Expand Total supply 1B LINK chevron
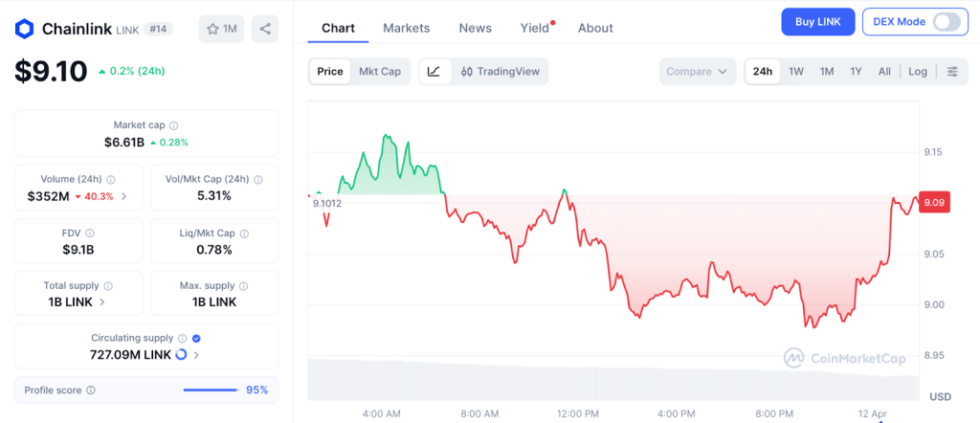 [102, 301]
